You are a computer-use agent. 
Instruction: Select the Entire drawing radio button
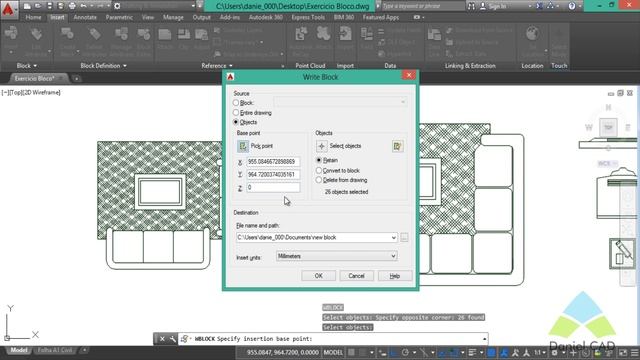236,112
